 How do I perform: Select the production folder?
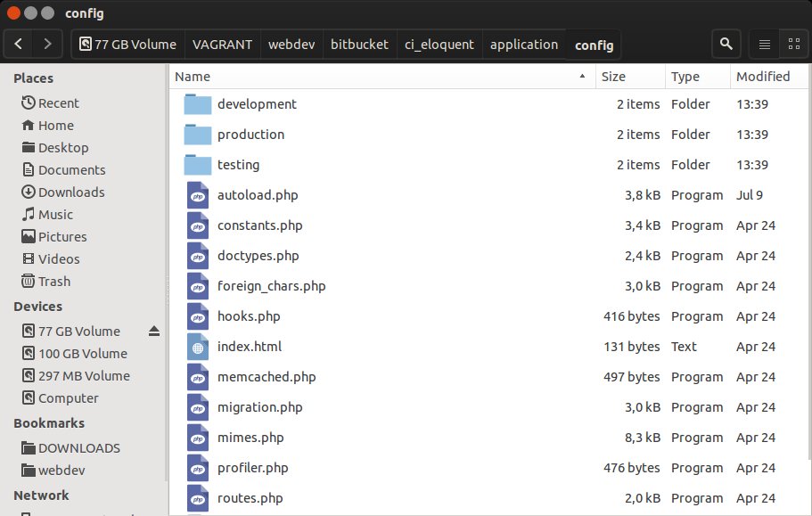coord(250,135)
